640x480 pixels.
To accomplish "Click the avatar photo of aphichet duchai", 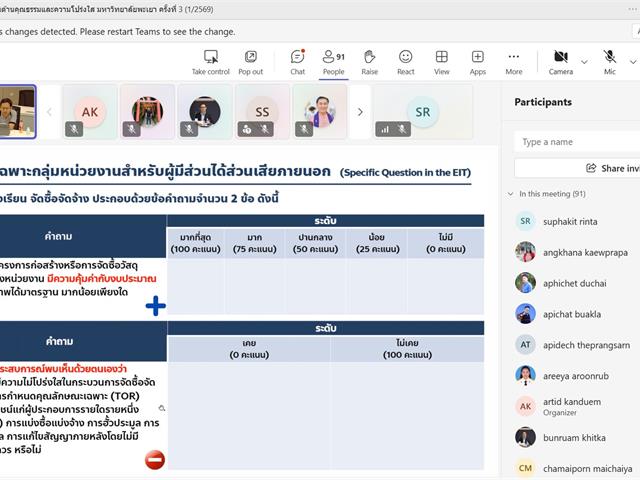I will click(x=525, y=283).
